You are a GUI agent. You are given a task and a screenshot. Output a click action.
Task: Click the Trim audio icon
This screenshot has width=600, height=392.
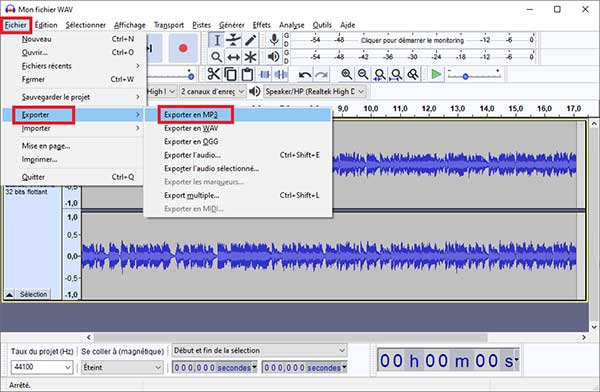pyautogui.click(x=264, y=74)
